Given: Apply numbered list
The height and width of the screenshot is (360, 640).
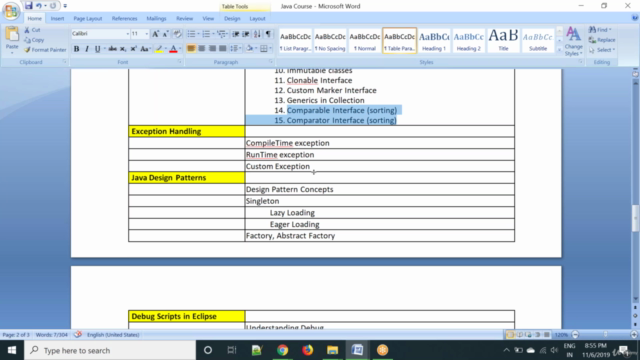Looking at the screenshot, I should click(x=206, y=34).
